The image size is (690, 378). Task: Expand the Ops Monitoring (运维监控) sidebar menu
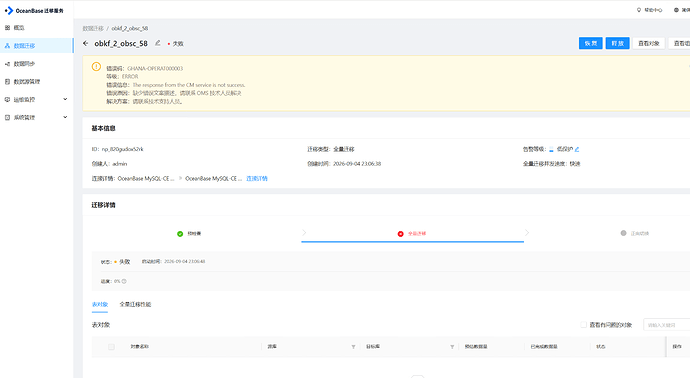point(37,100)
